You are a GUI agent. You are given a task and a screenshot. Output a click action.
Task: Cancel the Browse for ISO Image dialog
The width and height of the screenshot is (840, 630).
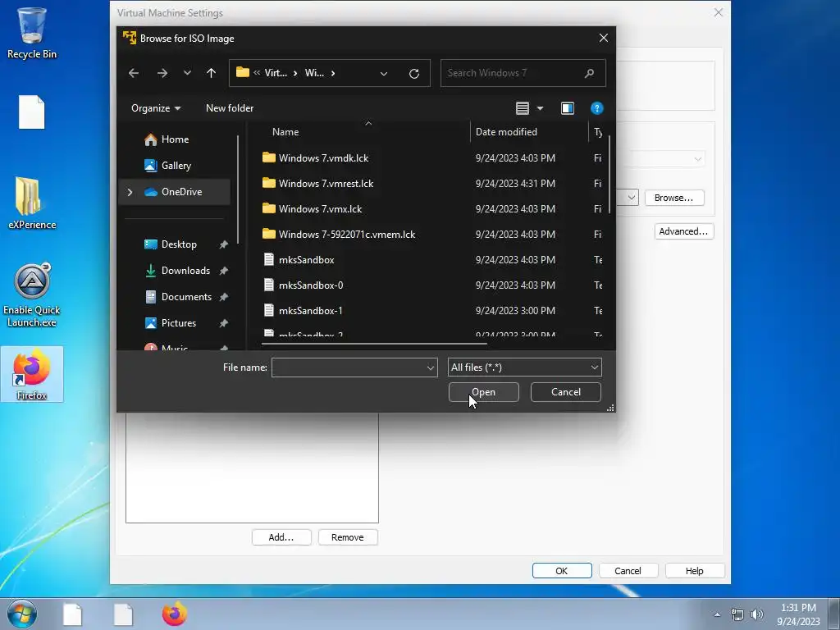tap(566, 392)
